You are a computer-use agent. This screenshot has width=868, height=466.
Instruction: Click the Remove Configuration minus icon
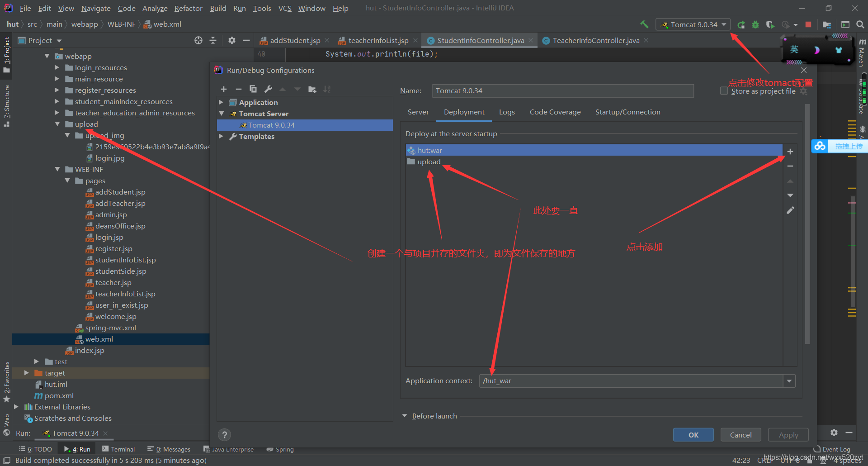239,89
